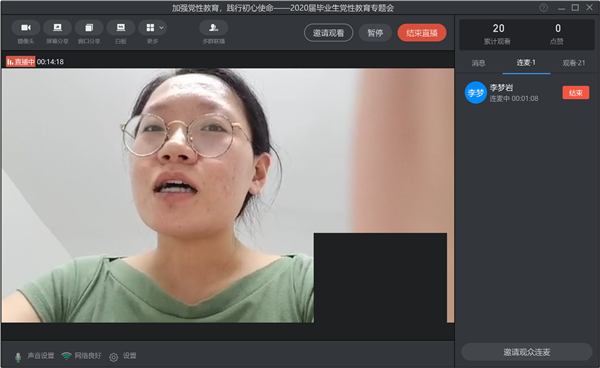Open multi-group broadcast (多群联播)
The width and height of the screenshot is (600, 368).
(x=214, y=28)
